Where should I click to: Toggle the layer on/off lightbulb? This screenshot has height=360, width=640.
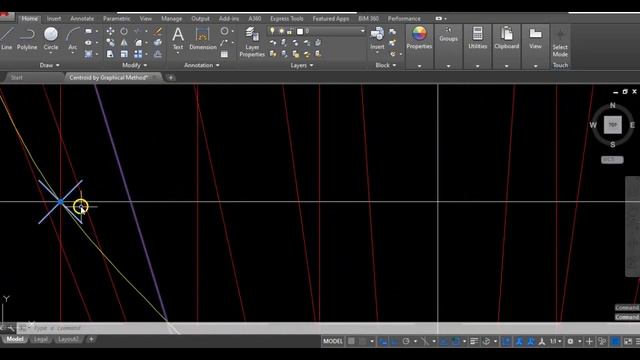click(272, 31)
